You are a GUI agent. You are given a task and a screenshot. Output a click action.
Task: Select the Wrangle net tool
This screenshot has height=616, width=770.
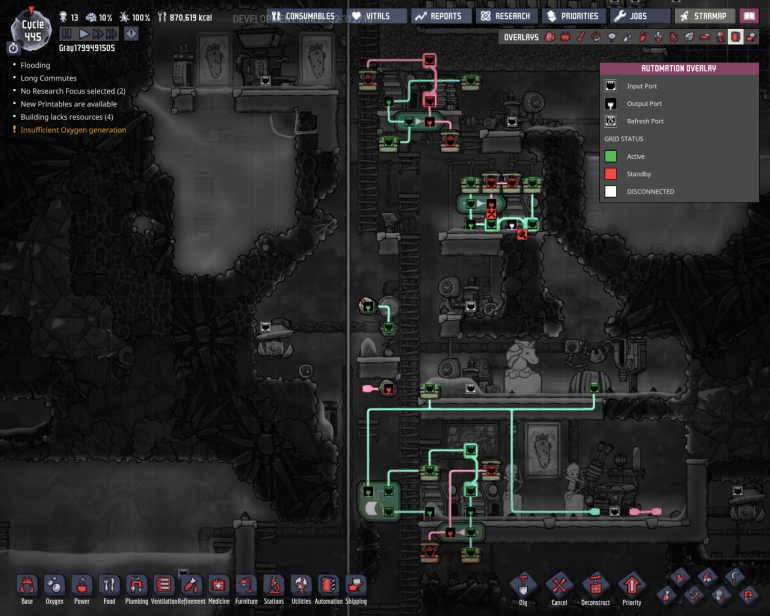coord(721,596)
